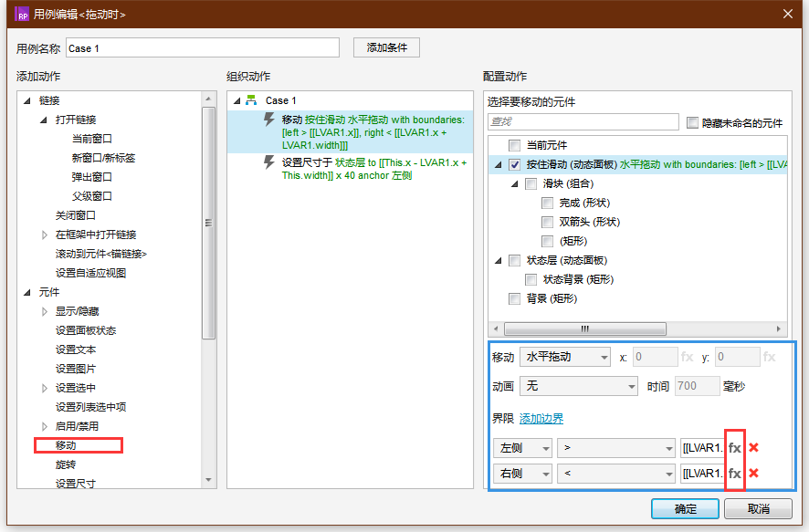Toggle the 隐藏未命名的元件 checkbox
The width and height of the screenshot is (809, 532).
click(x=692, y=122)
